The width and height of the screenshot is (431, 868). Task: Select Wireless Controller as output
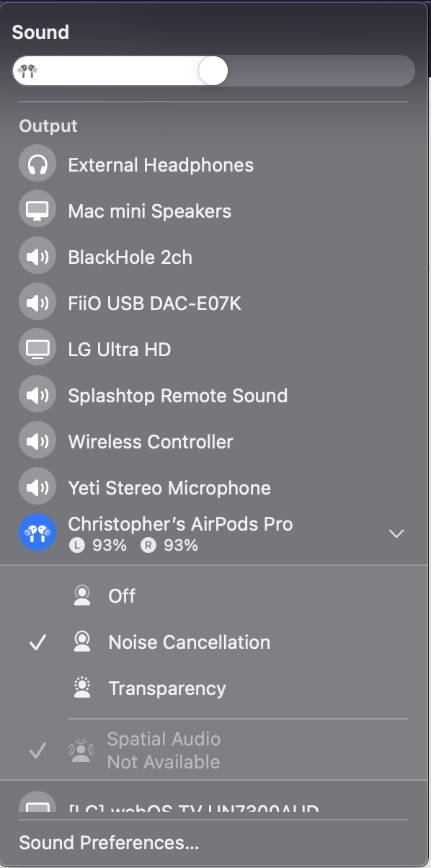click(x=215, y=442)
